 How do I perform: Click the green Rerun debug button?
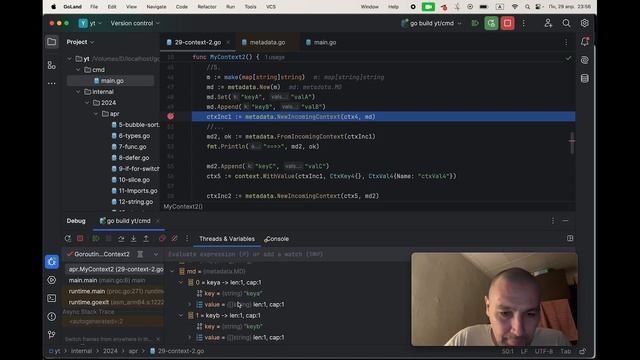491,23
